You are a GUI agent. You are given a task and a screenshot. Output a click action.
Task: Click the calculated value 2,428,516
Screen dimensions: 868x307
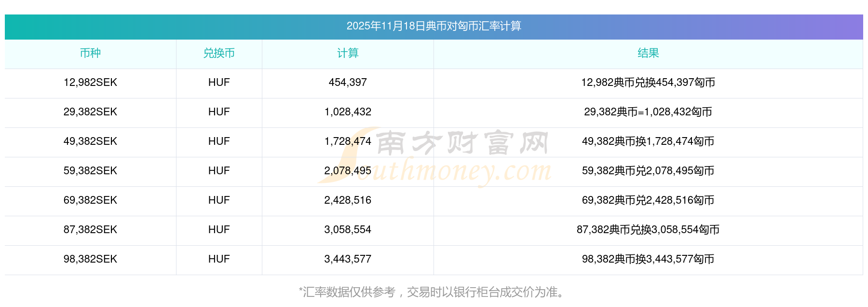tap(348, 200)
